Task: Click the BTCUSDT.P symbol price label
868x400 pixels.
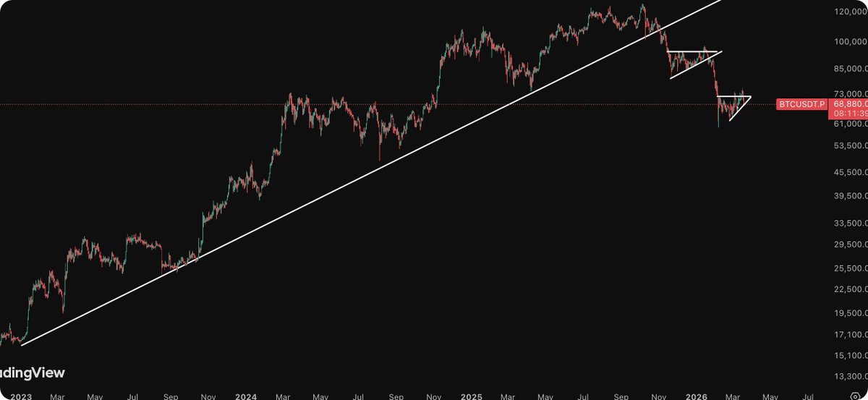Action: coord(801,105)
